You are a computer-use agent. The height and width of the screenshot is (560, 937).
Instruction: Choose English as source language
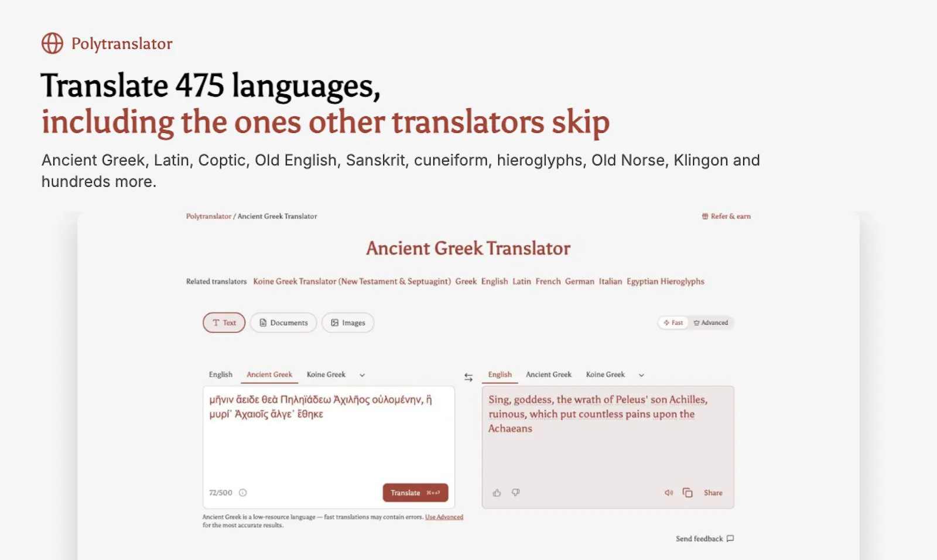click(221, 375)
